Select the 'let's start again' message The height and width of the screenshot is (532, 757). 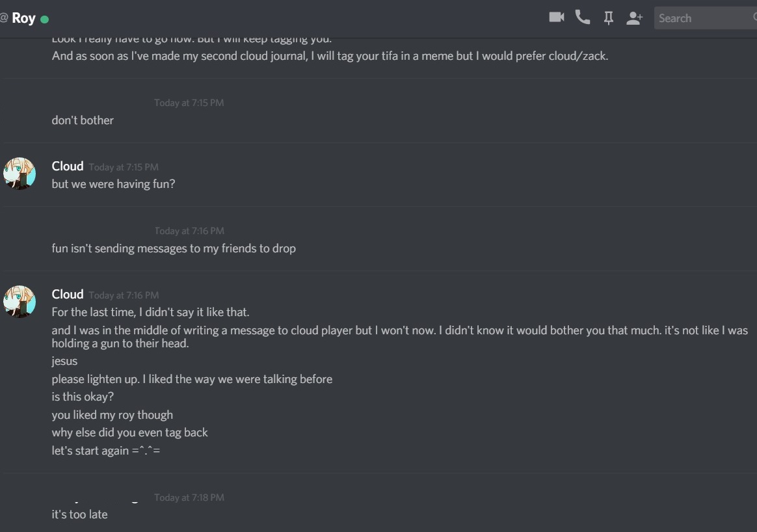(x=106, y=451)
